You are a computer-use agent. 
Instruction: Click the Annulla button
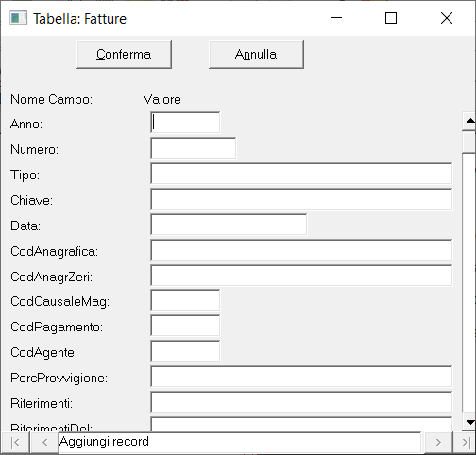point(256,54)
